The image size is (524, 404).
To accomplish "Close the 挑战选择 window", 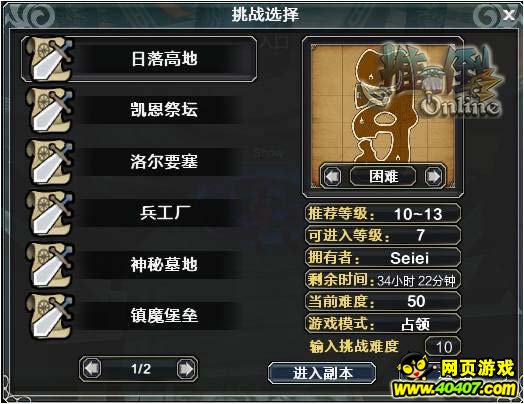I will click(509, 15).
